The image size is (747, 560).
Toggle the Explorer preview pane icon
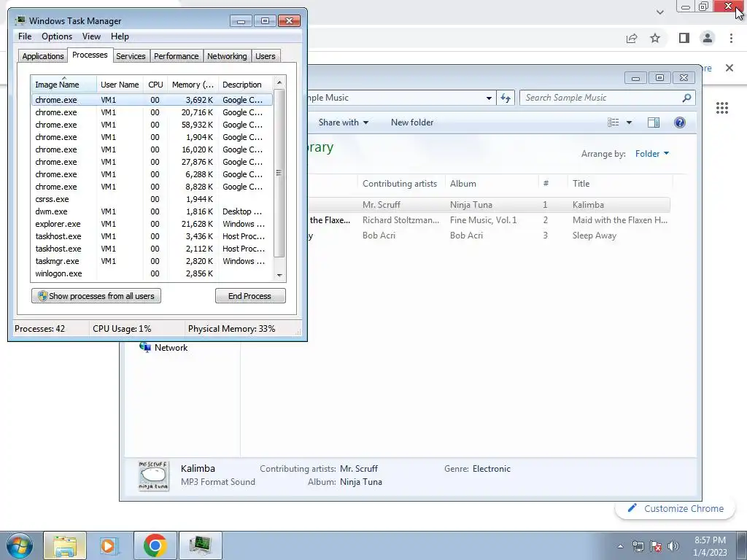(x=654, y=122)
